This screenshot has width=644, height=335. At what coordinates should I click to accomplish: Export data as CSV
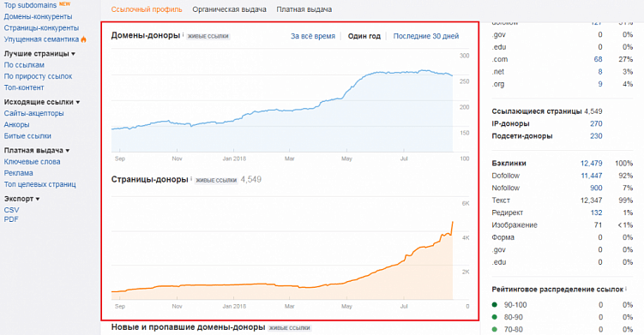click(x=11, y=210)
